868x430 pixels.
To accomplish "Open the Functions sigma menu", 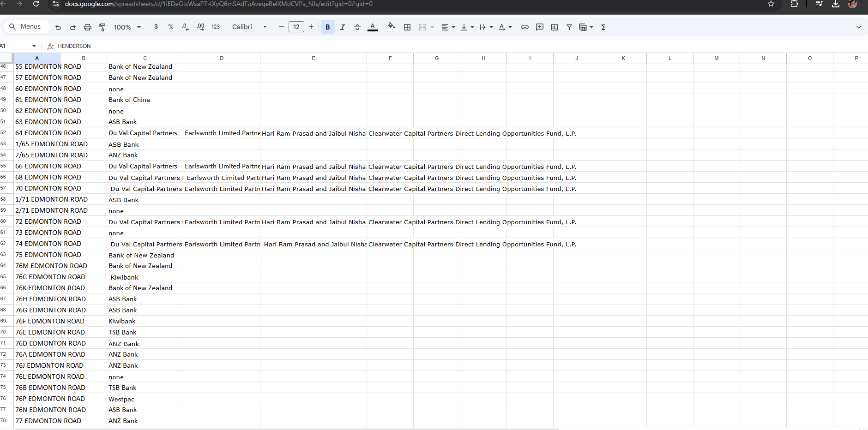I will point(603,27).
